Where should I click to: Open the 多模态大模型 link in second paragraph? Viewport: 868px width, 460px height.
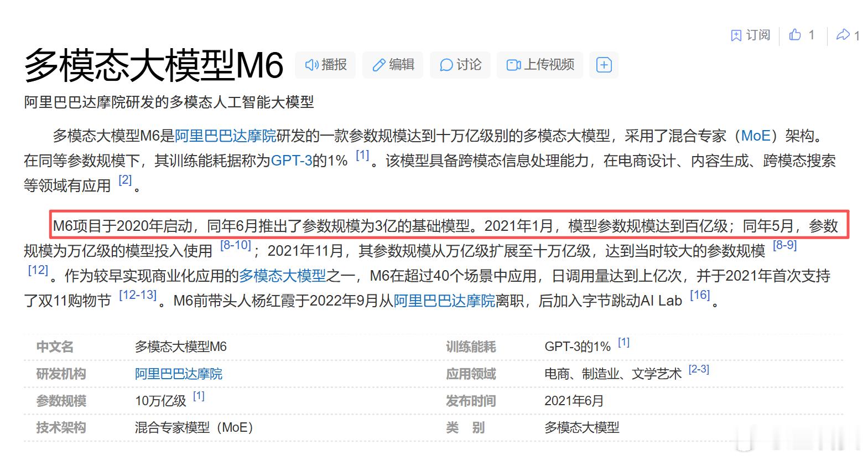coord(282,276)
